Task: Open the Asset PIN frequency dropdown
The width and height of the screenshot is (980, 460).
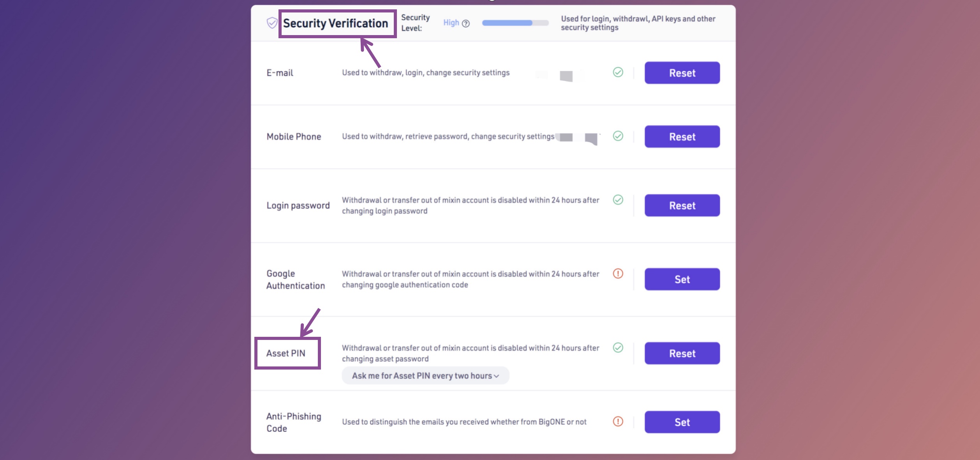Action: tap(425, 376)
